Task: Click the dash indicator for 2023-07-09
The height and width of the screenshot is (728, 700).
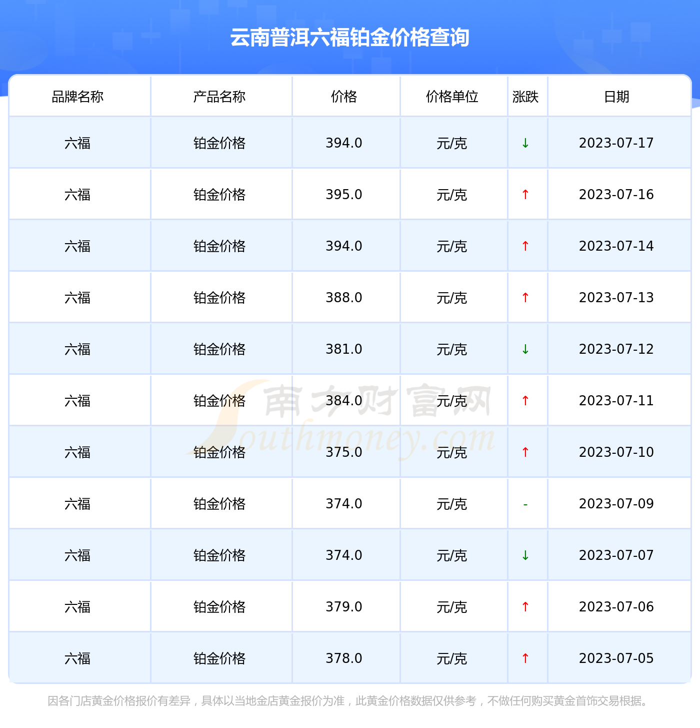Action: click(525, 504)
